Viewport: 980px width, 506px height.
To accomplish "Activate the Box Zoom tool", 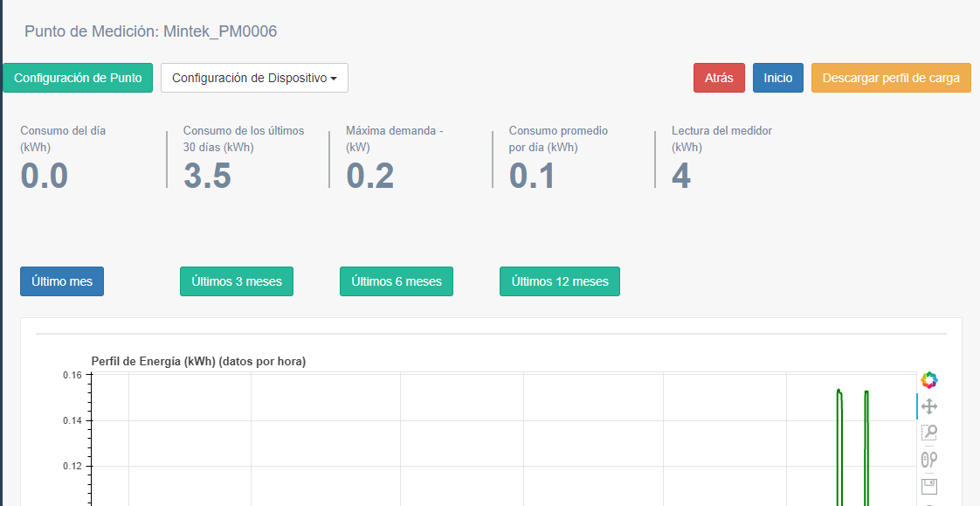I will pyautogui.click(x=929, y=433).
